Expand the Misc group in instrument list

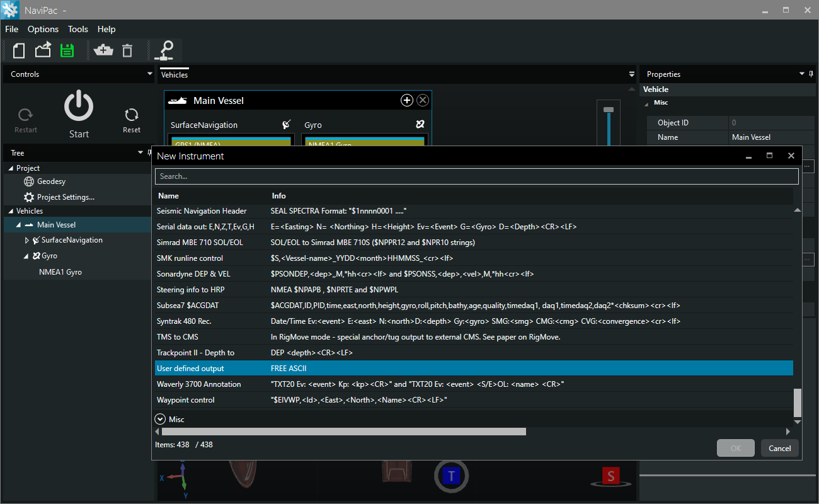[x=160, y=419]
